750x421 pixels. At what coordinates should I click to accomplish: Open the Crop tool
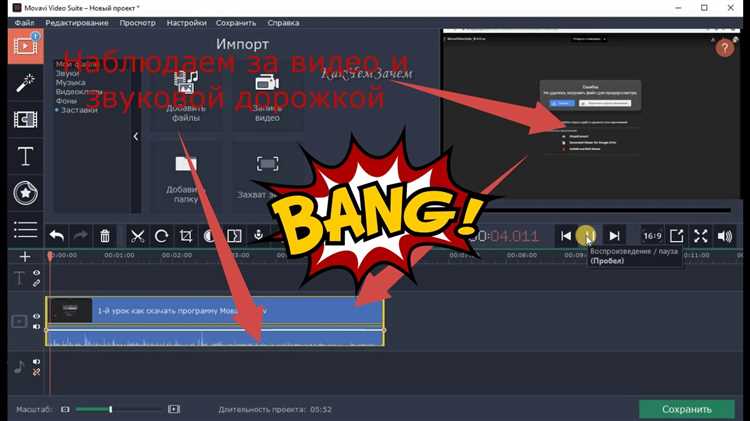(x=186, y=236)
